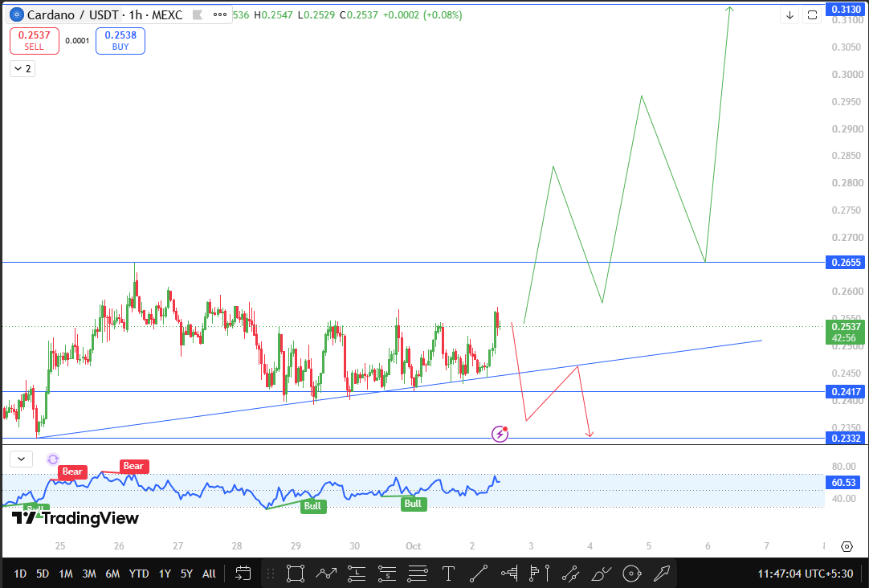Set range to 6M
This screenshot has height=588, width=869.
[x=112, y=574]
